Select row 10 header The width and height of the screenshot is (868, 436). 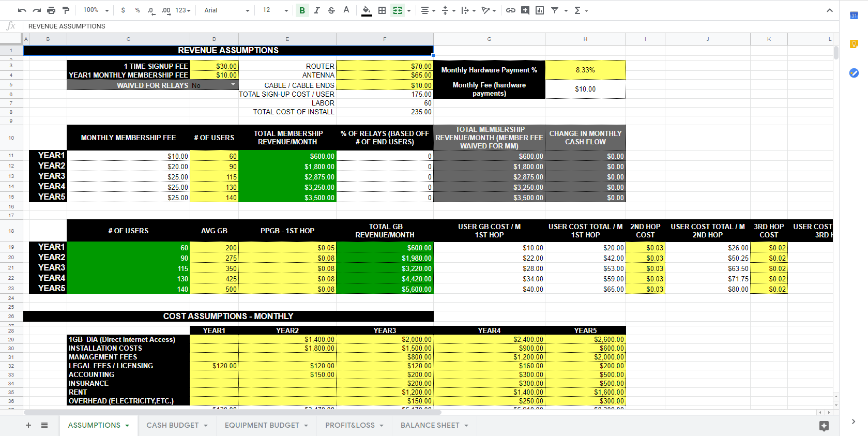point(11,138)
